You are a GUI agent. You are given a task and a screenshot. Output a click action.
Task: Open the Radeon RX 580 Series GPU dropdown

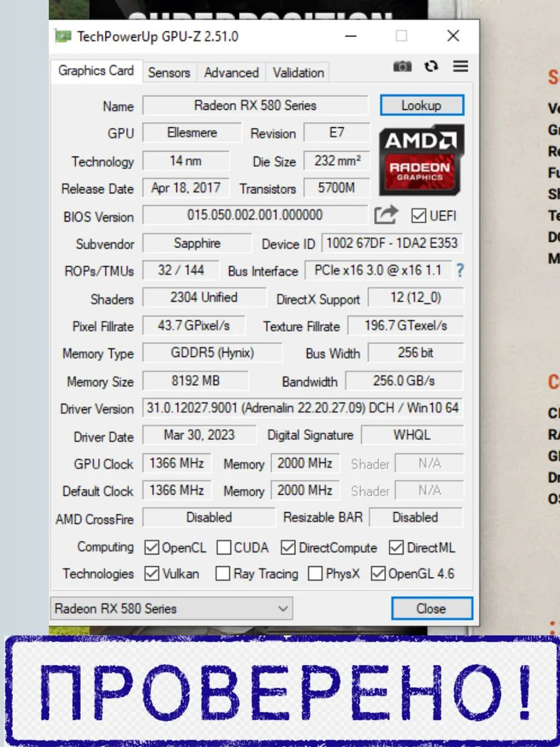point(171,609)
